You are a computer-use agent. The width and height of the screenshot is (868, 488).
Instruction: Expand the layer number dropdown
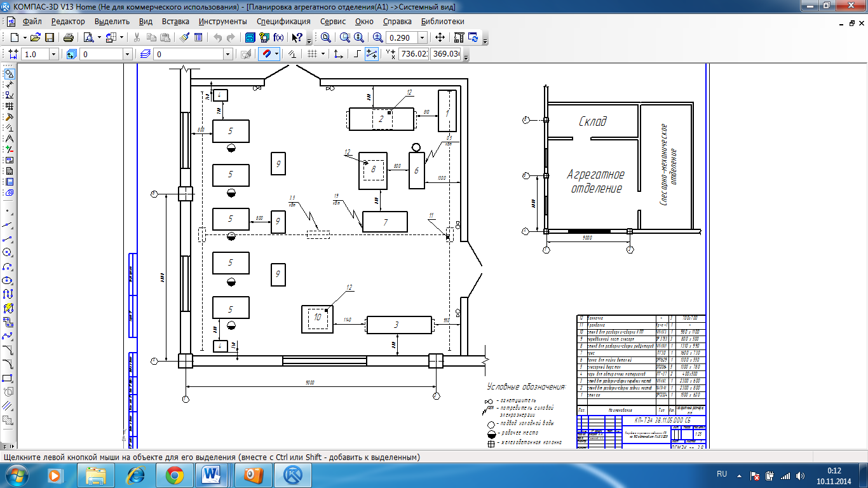tap(128, 55)
